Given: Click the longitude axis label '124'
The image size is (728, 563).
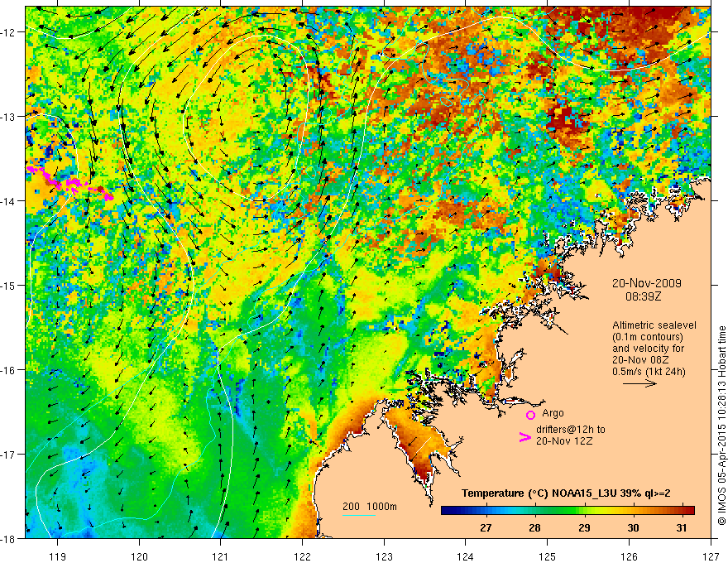Looking at the screenshot, I should 466,556.
